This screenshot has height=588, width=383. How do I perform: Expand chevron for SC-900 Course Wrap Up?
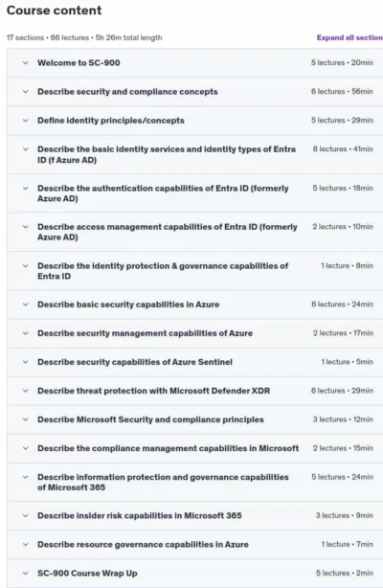pos(26,574)
